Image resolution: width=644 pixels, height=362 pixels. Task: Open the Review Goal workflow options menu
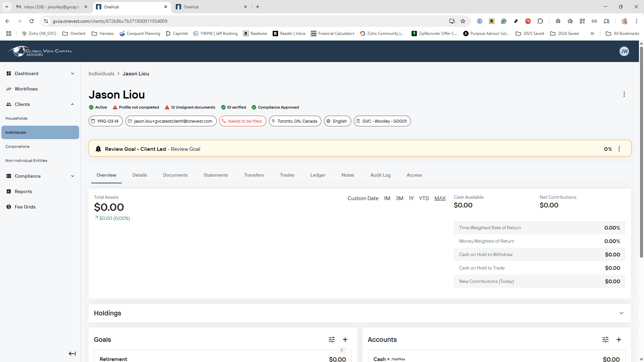coord(619,149)
